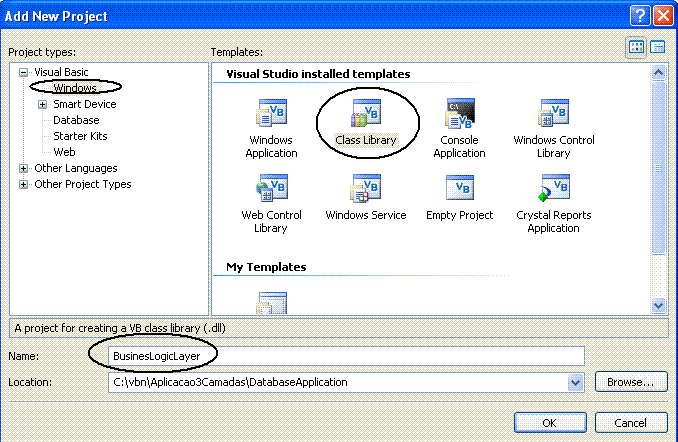Select the Starter Kits project type
Viewport: 678px width, 442px height.
[80, 136]
